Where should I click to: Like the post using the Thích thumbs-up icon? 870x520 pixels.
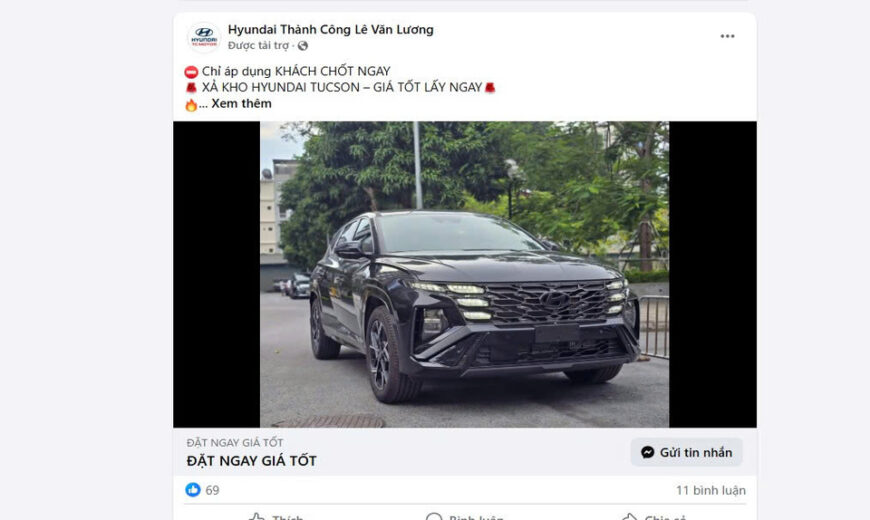pyautogui.click(x=256, y=517)
